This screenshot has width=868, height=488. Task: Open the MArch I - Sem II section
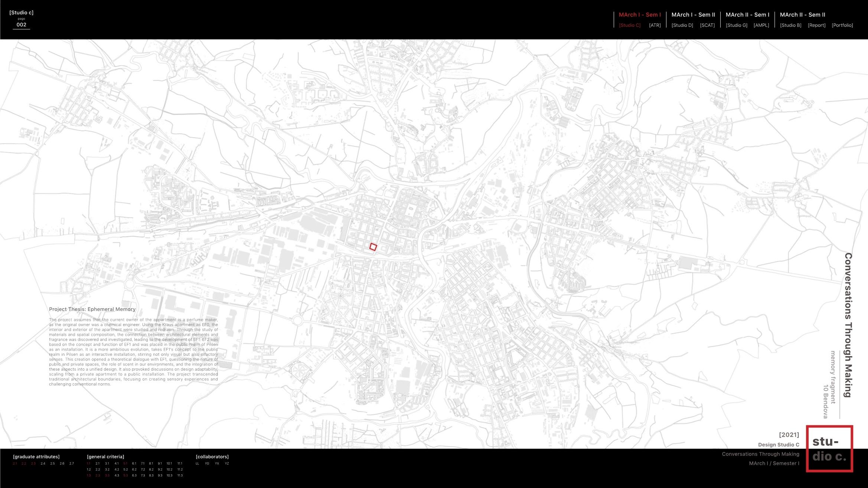point(693,15)
